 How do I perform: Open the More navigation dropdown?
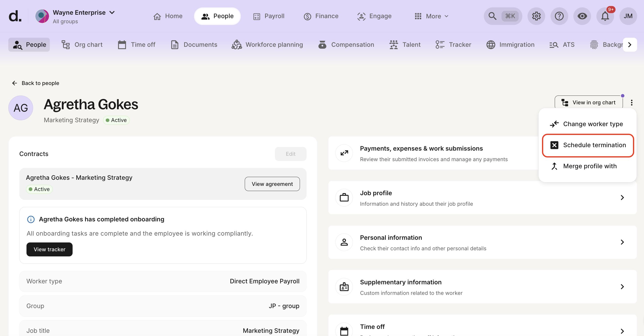coord(432,16)
